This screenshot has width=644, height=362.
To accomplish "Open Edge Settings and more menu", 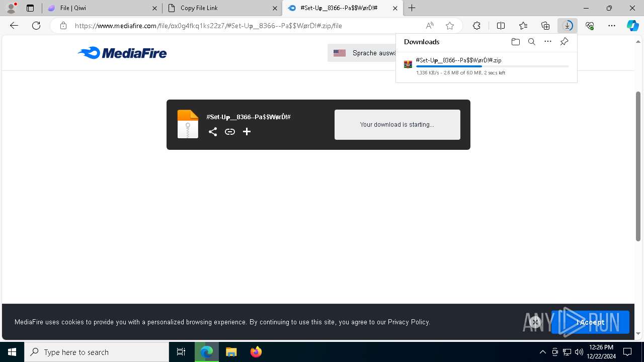I will pyautogui.click(x=612, y=26).
